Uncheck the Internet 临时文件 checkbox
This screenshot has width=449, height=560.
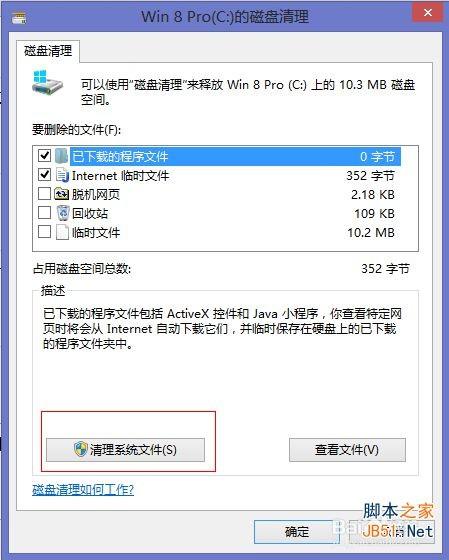(44, 175)
